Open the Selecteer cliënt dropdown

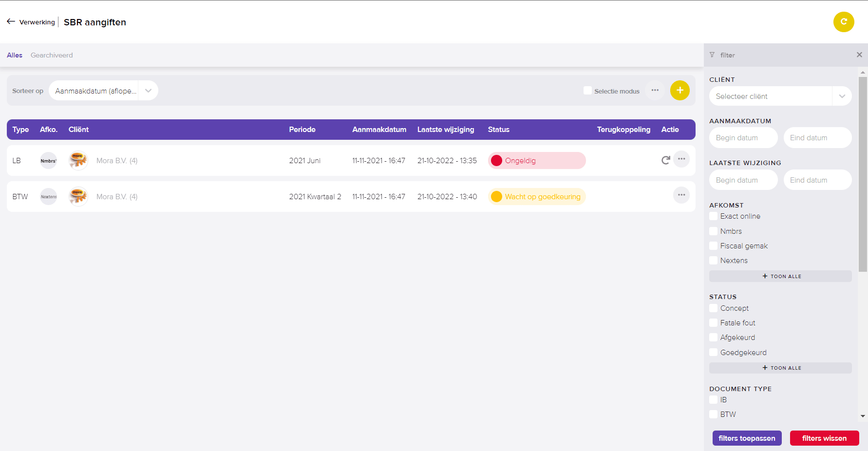(780, 96)
